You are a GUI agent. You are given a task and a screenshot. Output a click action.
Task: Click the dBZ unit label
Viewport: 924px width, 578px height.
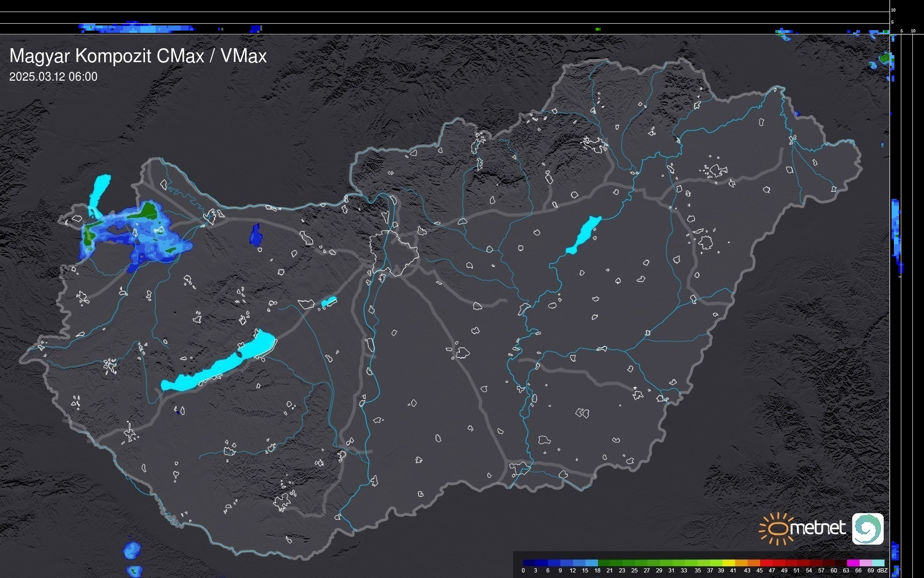click(x=882, y=571)
